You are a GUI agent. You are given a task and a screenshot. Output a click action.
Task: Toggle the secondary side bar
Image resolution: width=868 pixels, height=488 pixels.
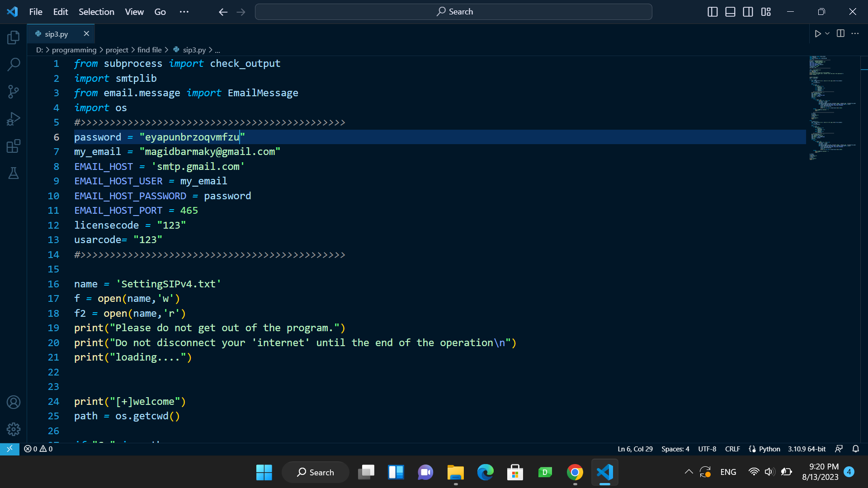pos(748,12)
